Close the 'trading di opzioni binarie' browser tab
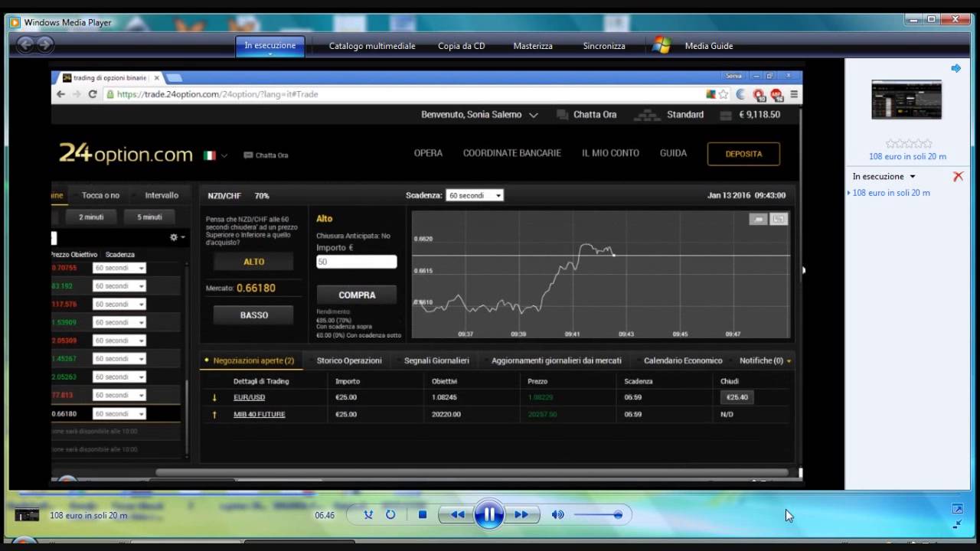Viewport: 980px width, 551px height. [157, 77]
